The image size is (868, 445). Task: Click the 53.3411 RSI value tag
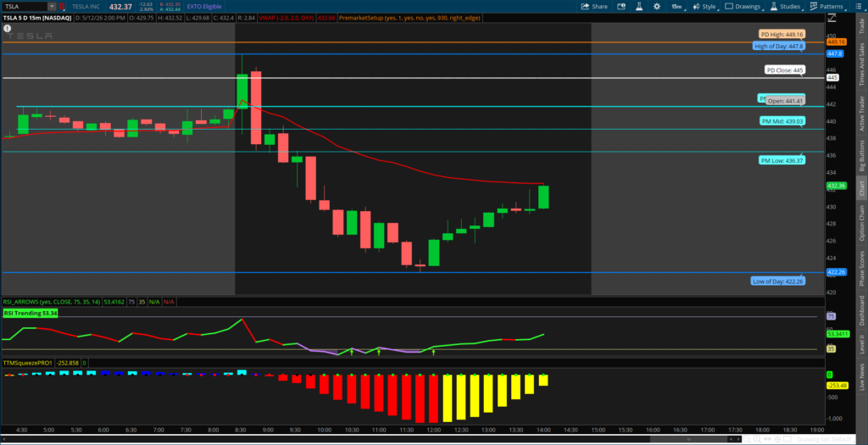pos(837,334)
